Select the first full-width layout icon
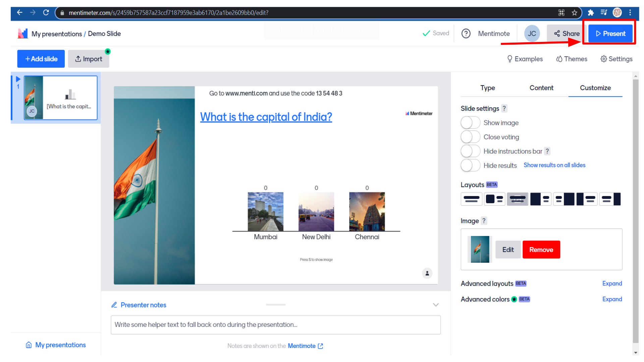Screen dimensions: 644x362 471,199
